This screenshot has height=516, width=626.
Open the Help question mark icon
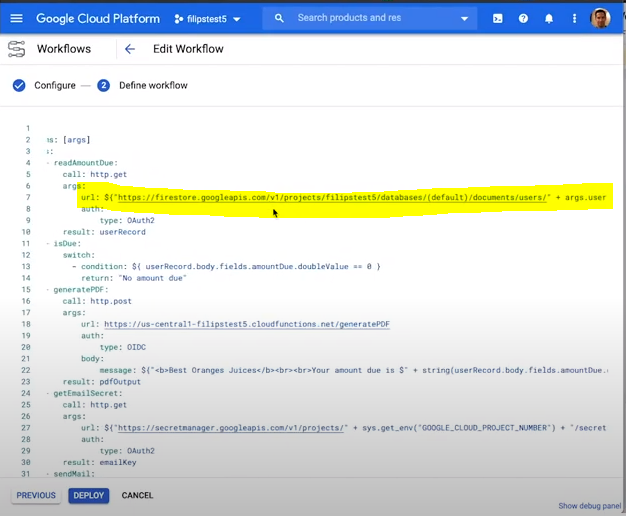[x=523, y=18]
